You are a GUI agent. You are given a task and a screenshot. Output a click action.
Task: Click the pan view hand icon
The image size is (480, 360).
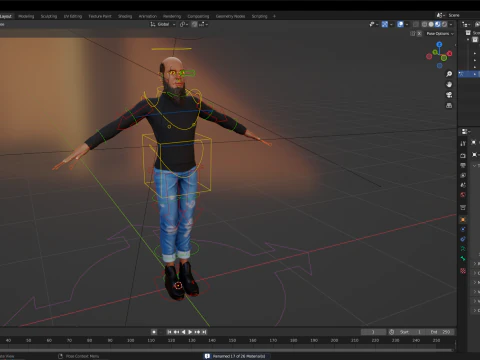tap(449, 84)
